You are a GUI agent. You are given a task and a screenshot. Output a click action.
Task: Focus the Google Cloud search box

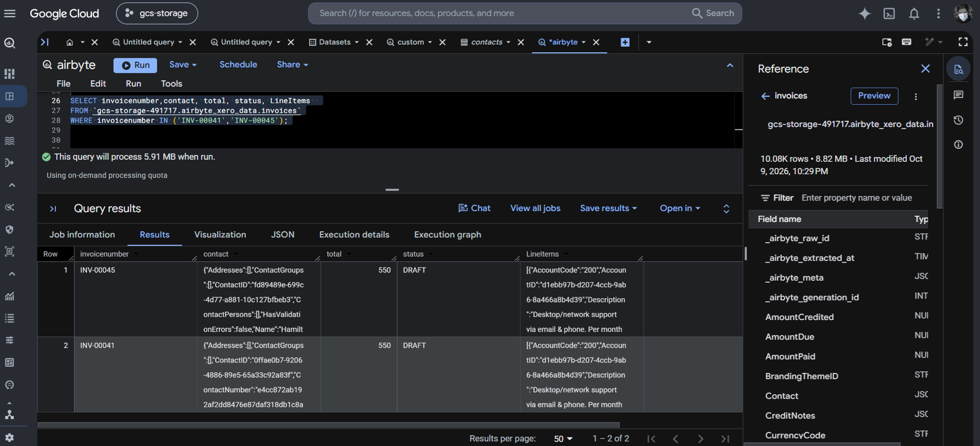coord(525,13)
